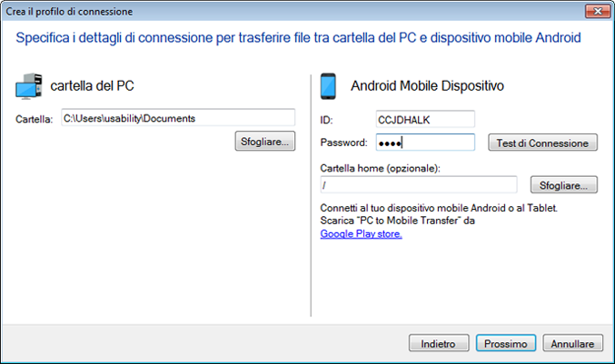This screenshot has height=364, width=615.
Task: Click the PC computer folder icon
Action: pyautogui.click(x=30, y=86)
